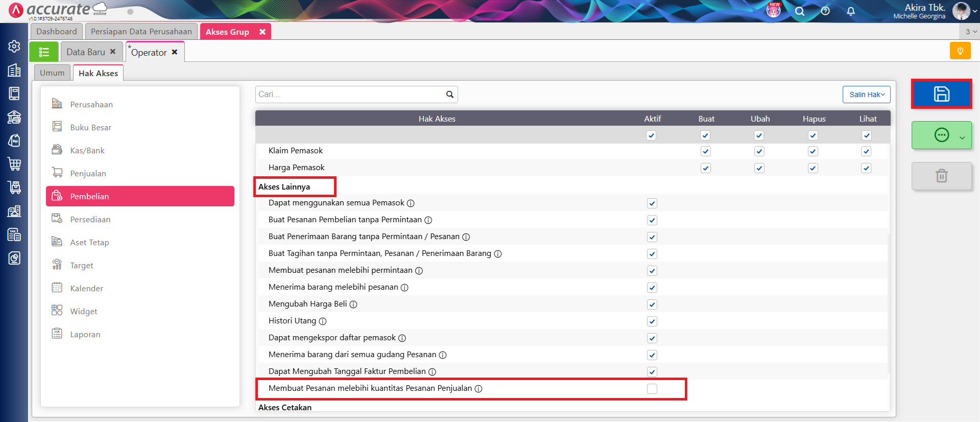Image resolution: width=980 pixels, height=422 pixels.
Task: Switch to the Umum tab
Action: click(52, 73)
